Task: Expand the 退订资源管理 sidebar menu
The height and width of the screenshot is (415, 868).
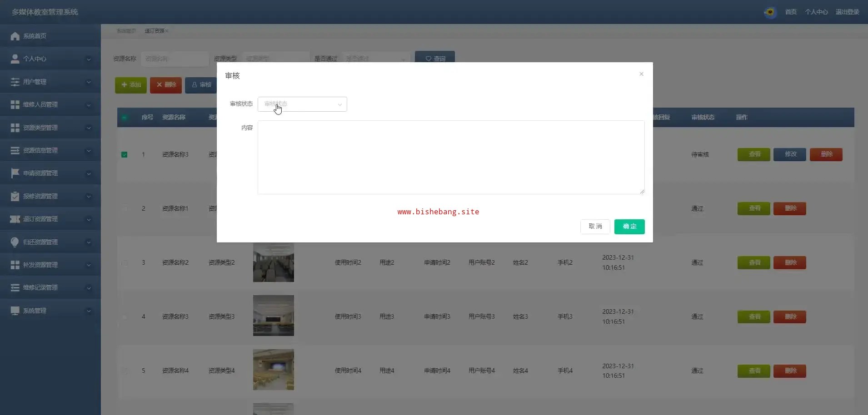Action: (50, 219)
